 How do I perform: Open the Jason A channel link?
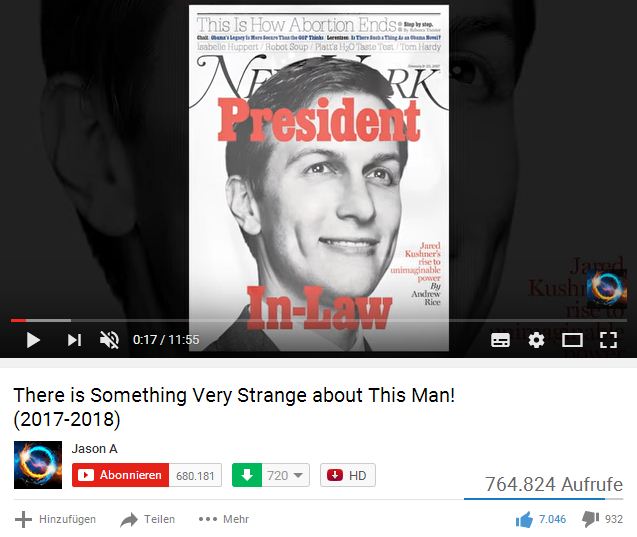click(x=94, y=449)
